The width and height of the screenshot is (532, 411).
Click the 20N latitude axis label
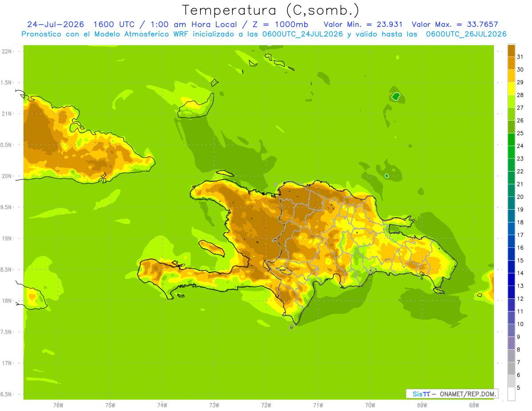[x=7, y=176]
